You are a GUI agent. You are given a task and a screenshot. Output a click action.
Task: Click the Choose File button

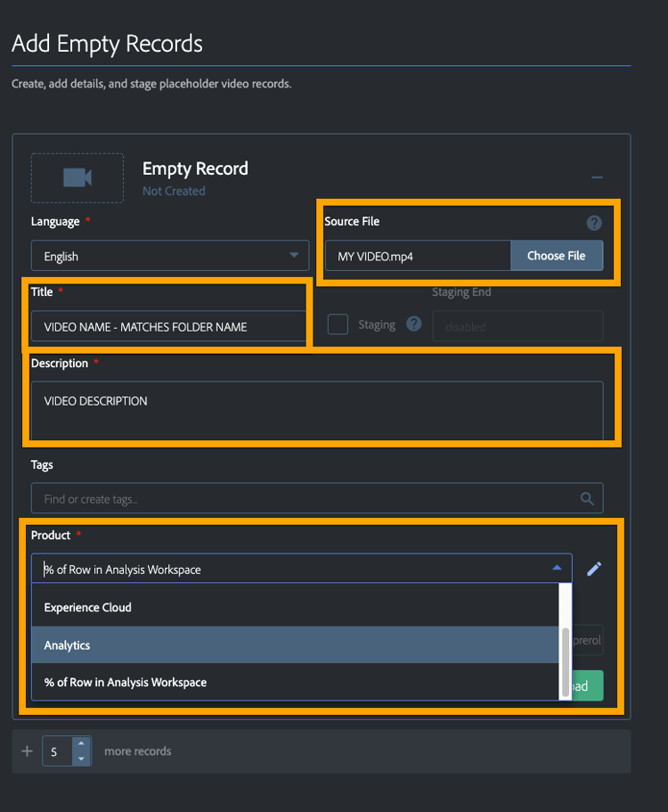(x=557, y=256)
